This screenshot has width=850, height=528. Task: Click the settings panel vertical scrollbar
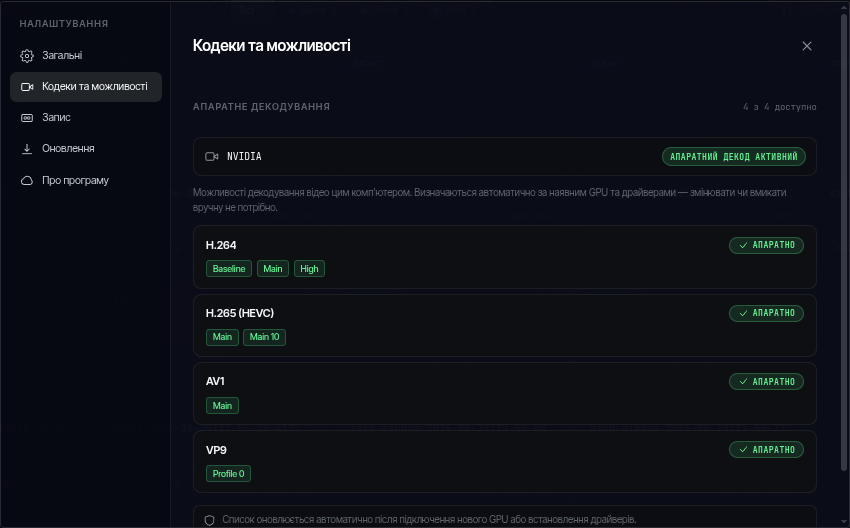point(843,241)
